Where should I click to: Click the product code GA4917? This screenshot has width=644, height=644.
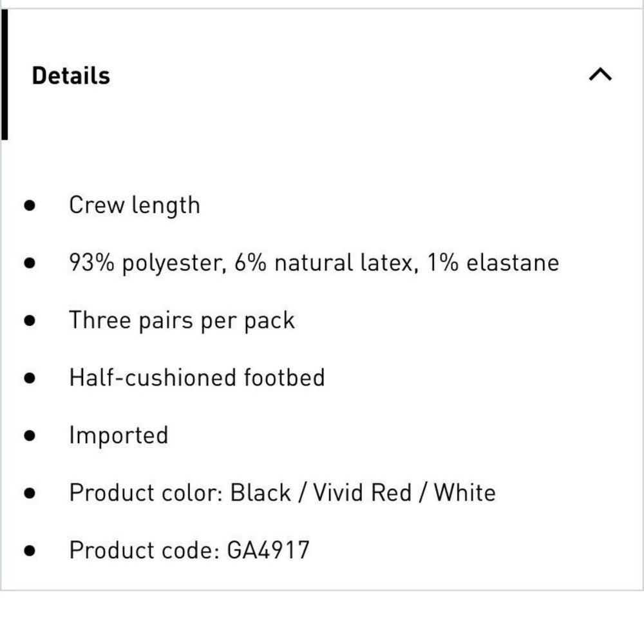pyautogui.click(x=269, y=550)
